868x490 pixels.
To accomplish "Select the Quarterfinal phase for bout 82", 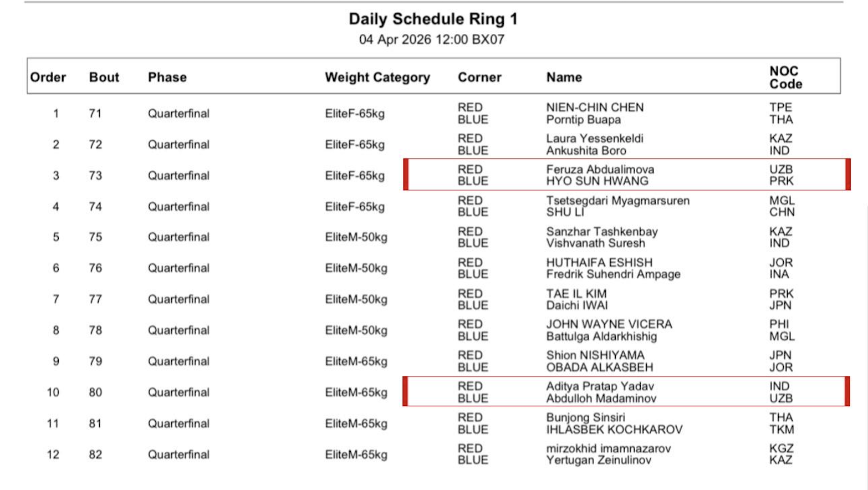I will 178,455.
